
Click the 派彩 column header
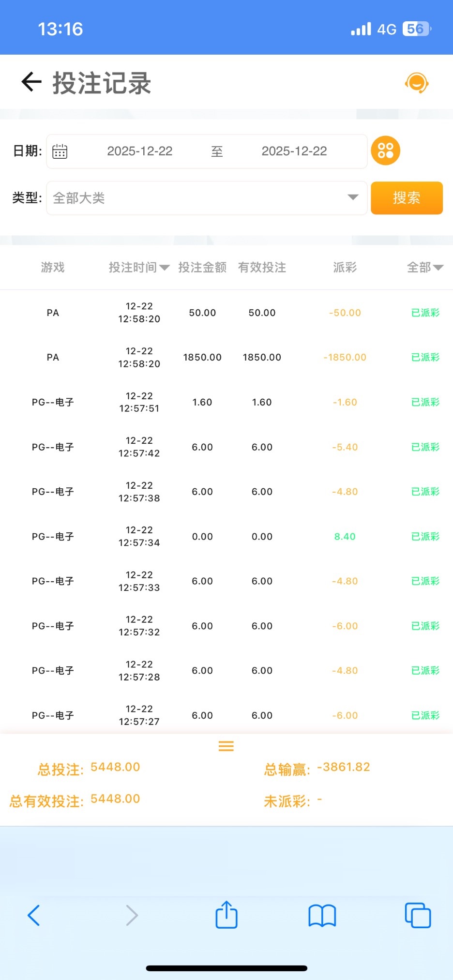345,268
